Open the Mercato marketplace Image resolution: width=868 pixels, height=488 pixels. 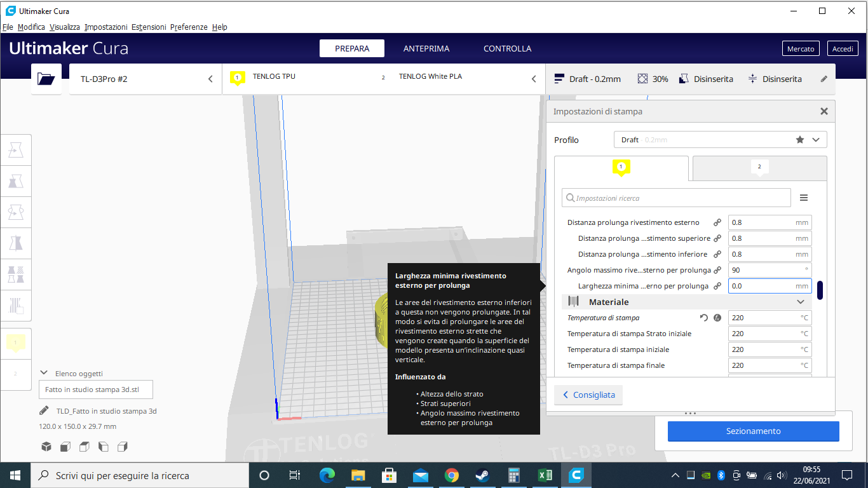tap(801, 48)
